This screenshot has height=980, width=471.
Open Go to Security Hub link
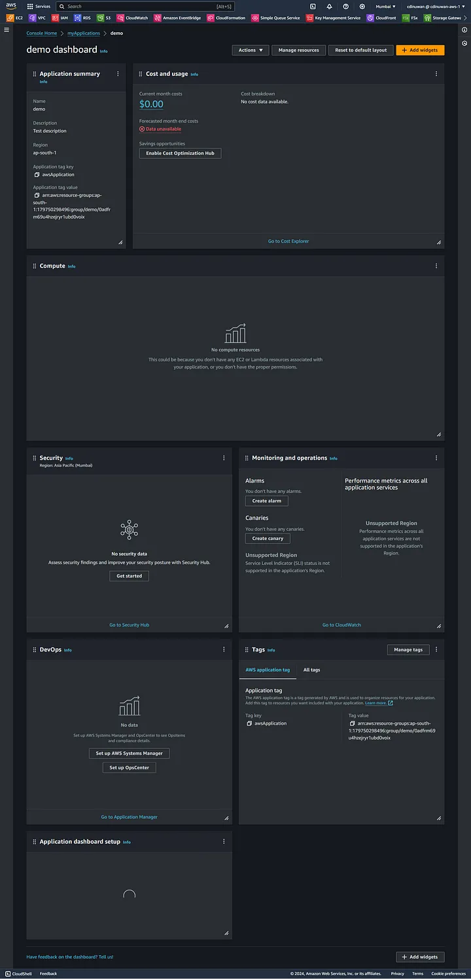[130, 625]
